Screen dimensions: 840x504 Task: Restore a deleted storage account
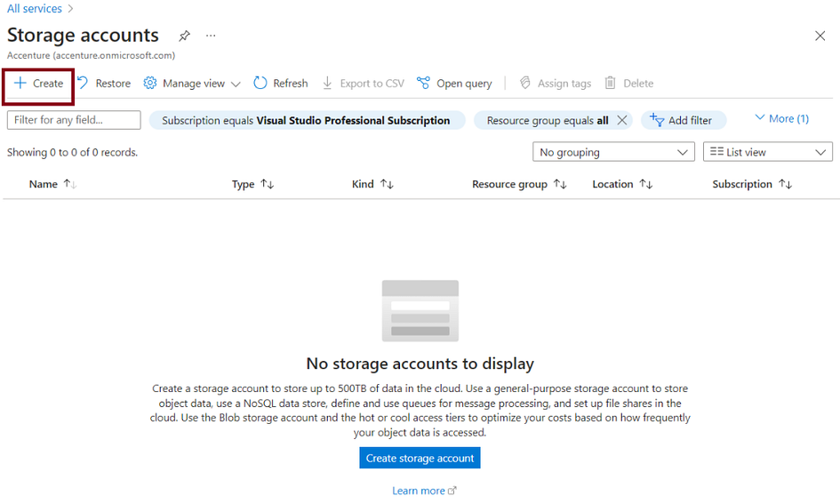pos(104,83)
